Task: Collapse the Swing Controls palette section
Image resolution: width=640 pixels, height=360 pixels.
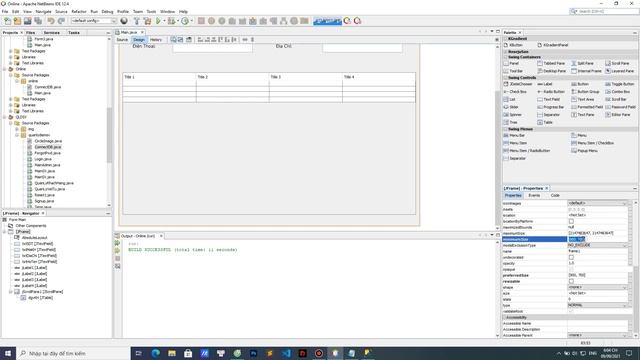Action: point(506,78)
